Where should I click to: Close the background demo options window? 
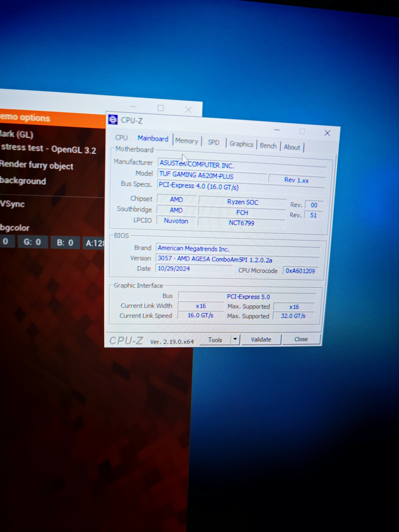(x=188, y=110)
